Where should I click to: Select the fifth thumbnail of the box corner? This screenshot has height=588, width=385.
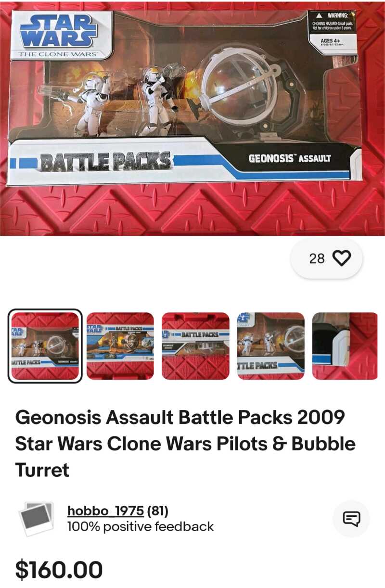(345, 346)
